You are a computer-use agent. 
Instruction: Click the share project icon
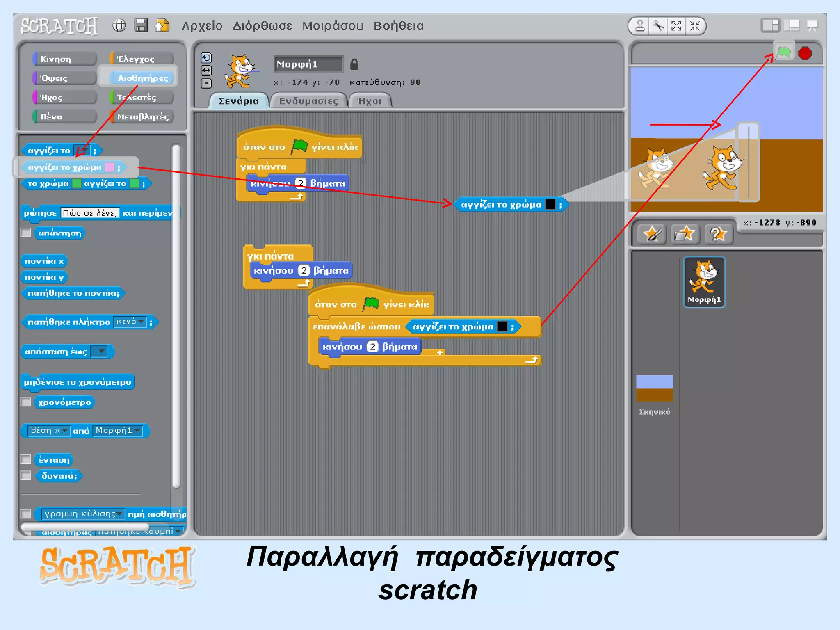[162, 25]
